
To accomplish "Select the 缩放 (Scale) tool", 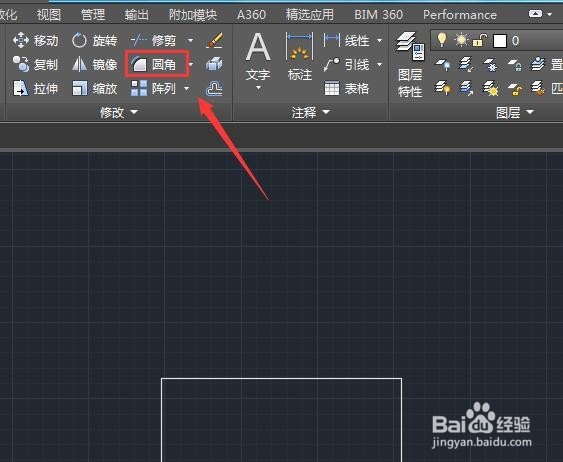I will click(x=94, y=88).
